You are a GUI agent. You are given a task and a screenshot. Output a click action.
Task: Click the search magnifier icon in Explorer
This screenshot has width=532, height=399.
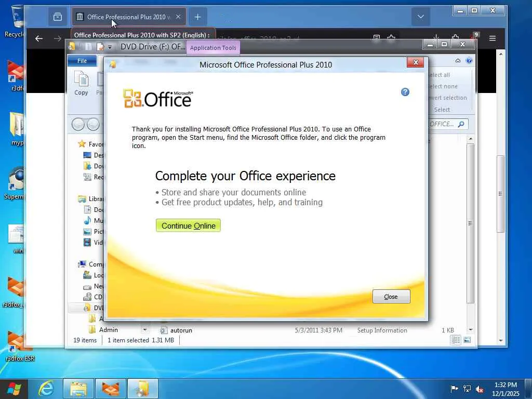461,124
